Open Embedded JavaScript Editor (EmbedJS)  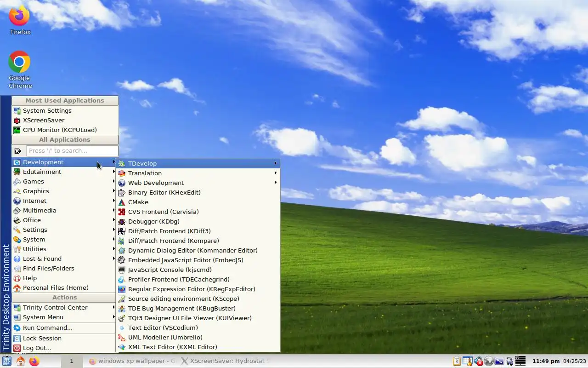tap(198, 260)
